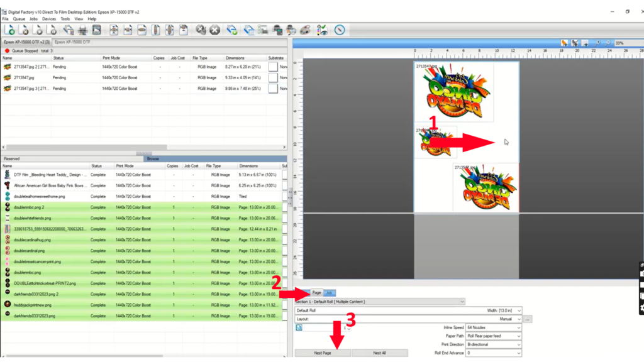Click the stacked pages green arrow icon
Viewport: 644px width, 362px height.
[x=232, y=30]
